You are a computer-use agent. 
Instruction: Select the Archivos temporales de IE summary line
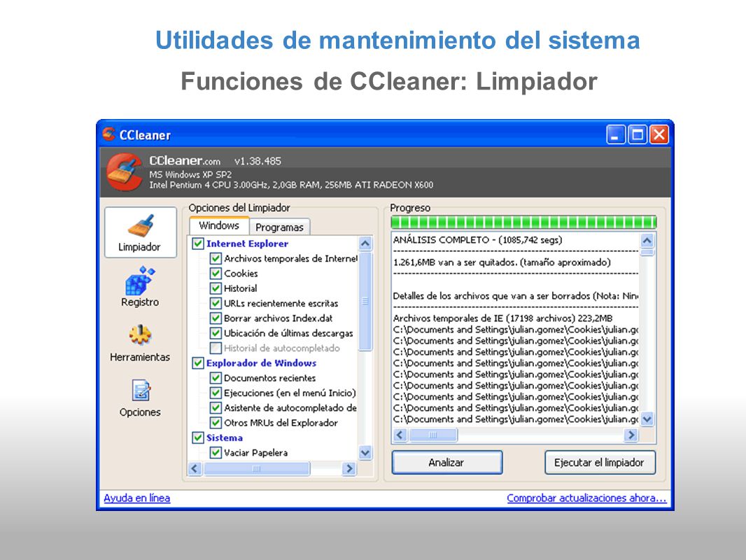click(x=503, y=318)
